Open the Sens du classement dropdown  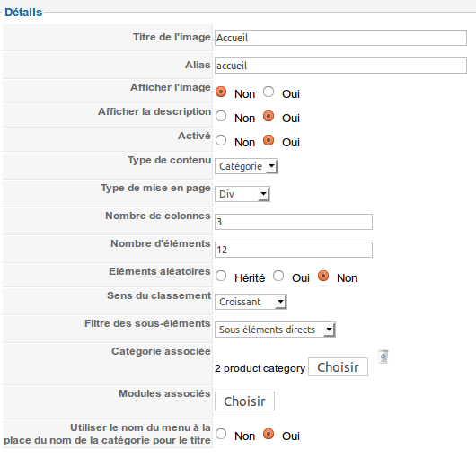tap(251, 302)
